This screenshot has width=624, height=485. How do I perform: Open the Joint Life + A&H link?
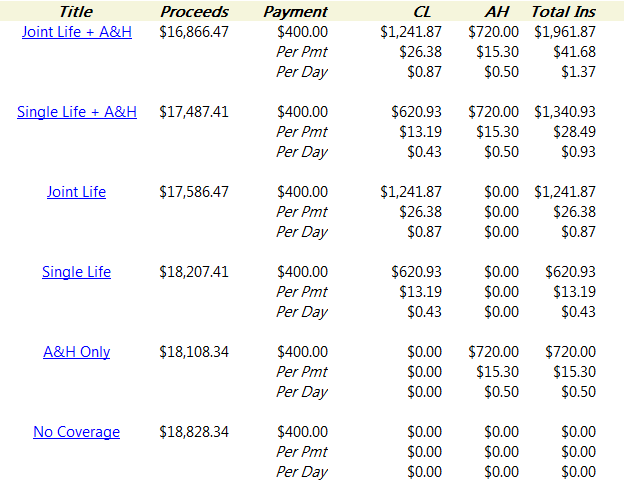point(77,32)
